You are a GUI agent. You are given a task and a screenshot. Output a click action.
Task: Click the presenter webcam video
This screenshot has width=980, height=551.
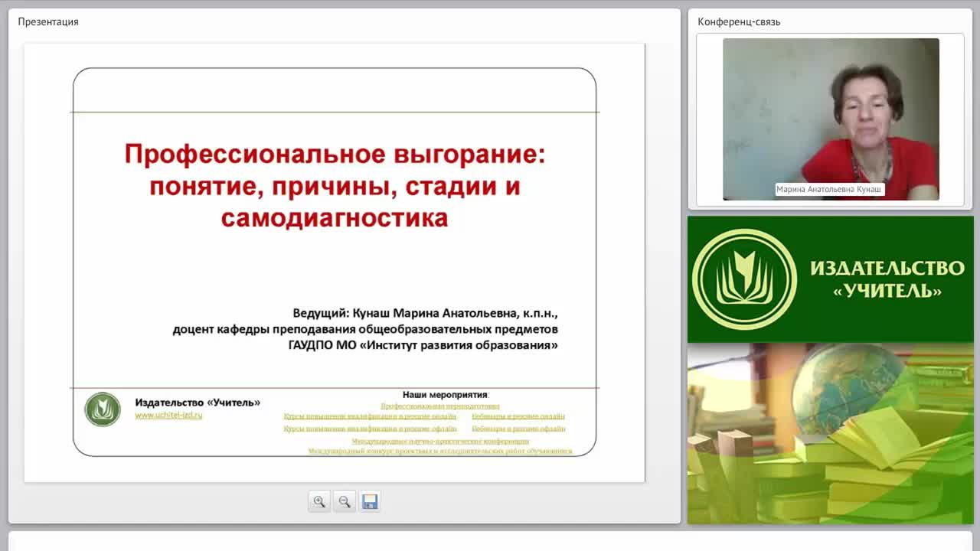pyautogui.click(x=831, y=119)
